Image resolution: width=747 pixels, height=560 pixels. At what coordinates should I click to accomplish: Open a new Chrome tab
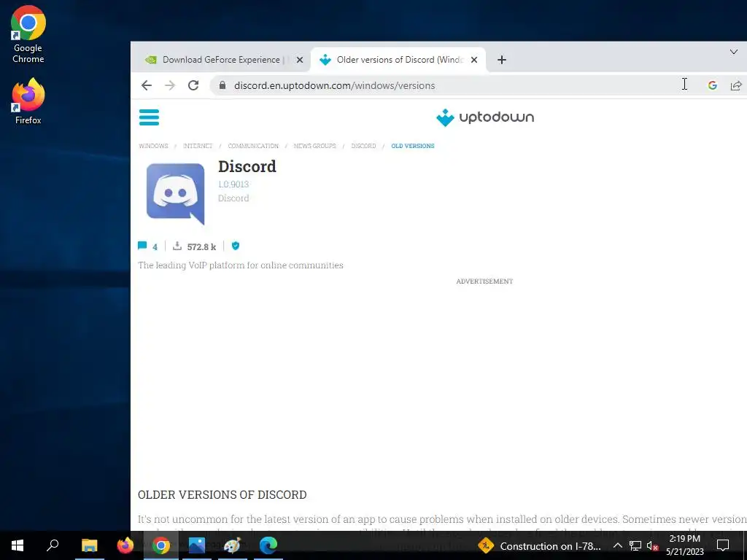tap(502, 60)
